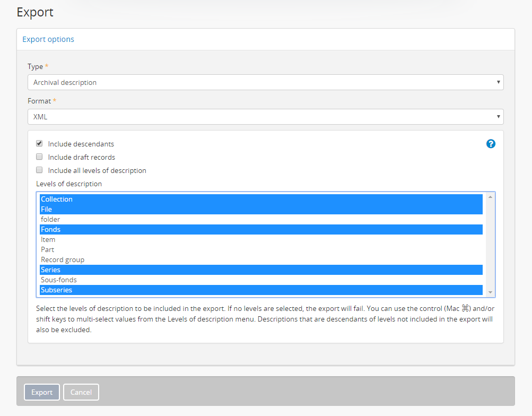
Task: Check Include all levels of description
Action: pyautogui.click(x=39, y=170)
